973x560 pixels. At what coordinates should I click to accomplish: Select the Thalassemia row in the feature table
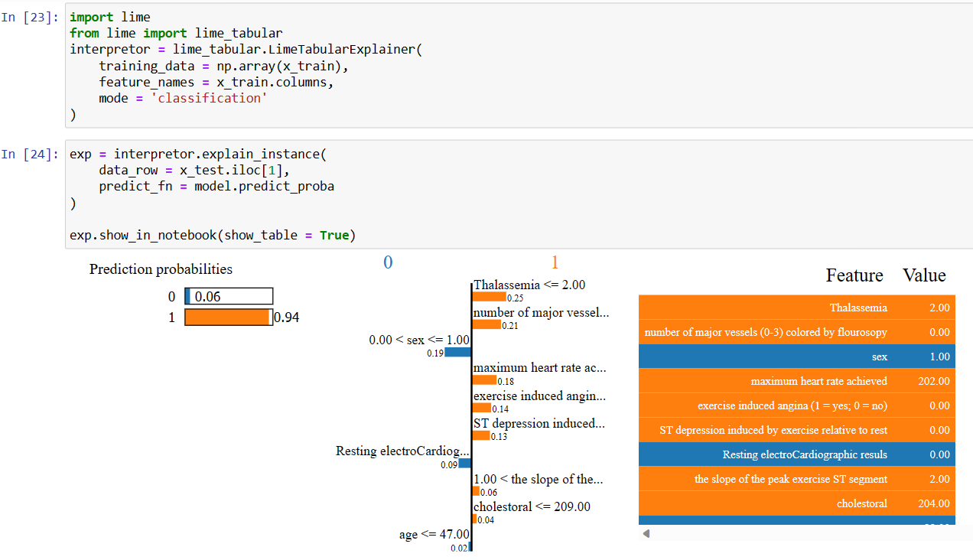pos(796,308)
